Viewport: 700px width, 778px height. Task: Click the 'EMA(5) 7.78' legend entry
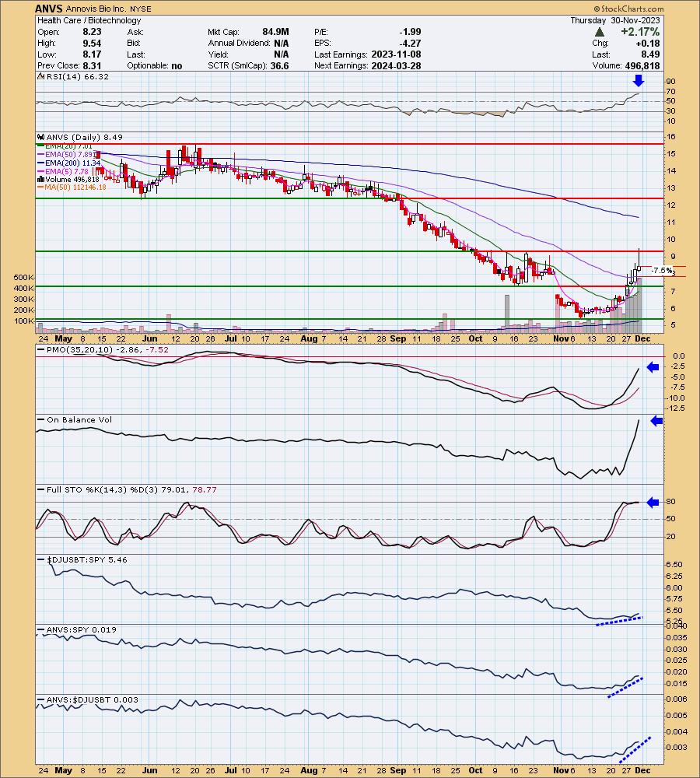coord(66,171)
